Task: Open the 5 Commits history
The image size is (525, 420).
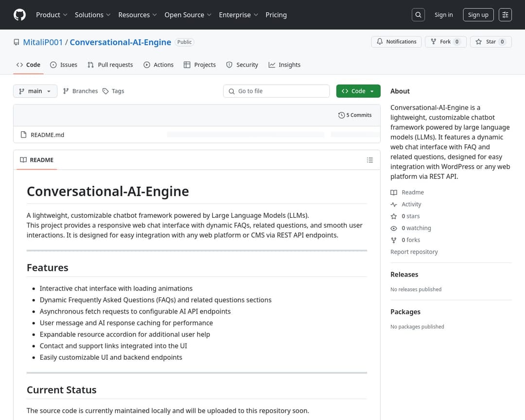Action: tap(355, 115)
